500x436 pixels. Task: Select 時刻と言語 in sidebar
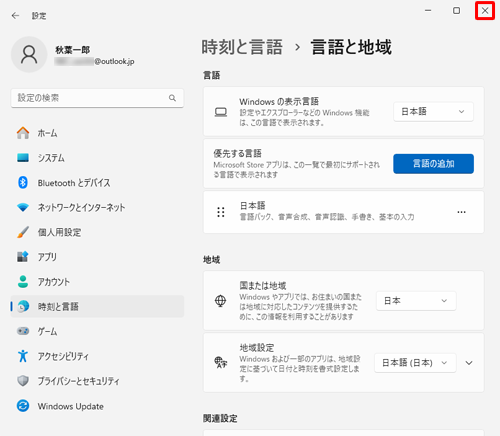coord(97,306)
